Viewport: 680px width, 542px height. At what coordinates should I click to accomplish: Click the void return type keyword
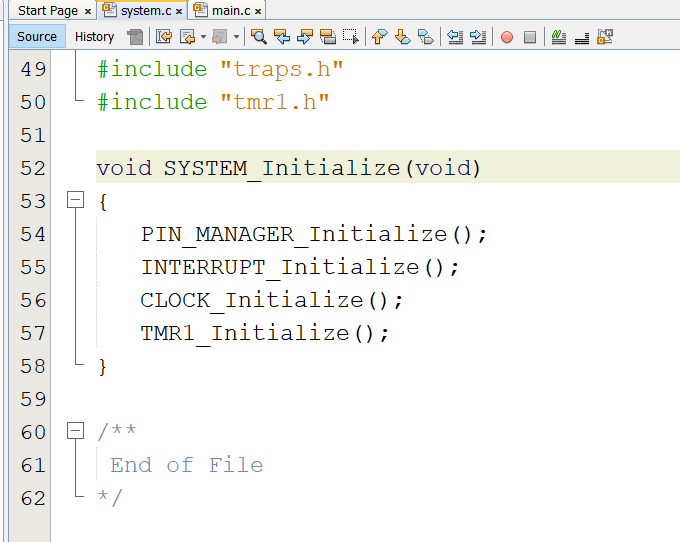pos(124,168)
